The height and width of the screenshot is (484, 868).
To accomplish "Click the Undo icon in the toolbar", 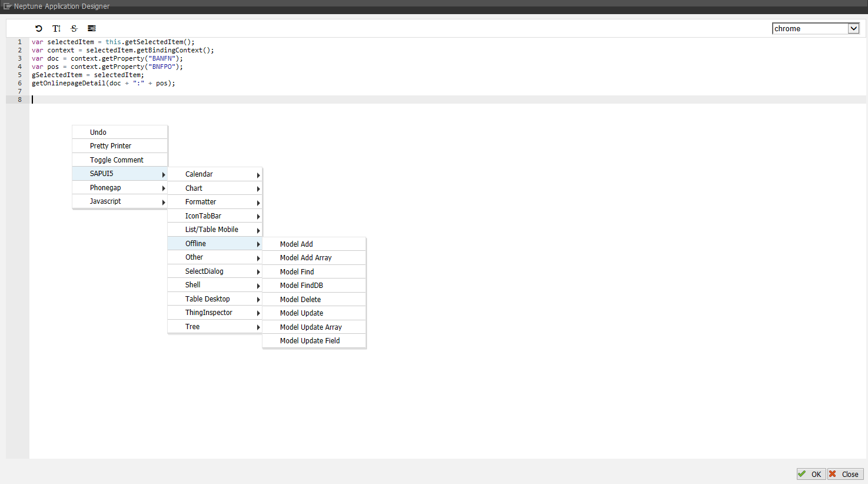I will (38, 28).
